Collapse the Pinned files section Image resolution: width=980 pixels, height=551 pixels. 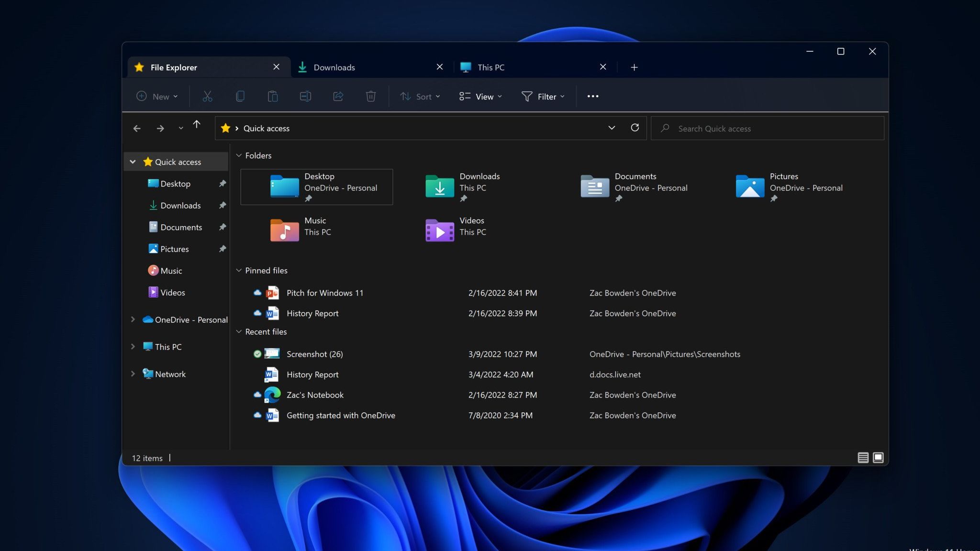(x=239, y=270)
